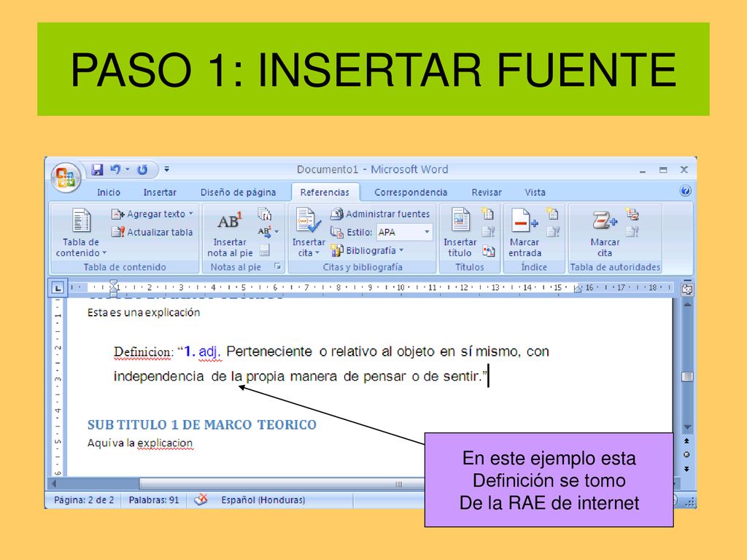Click Insert Index icon in Índice group

tap(553, 214)
